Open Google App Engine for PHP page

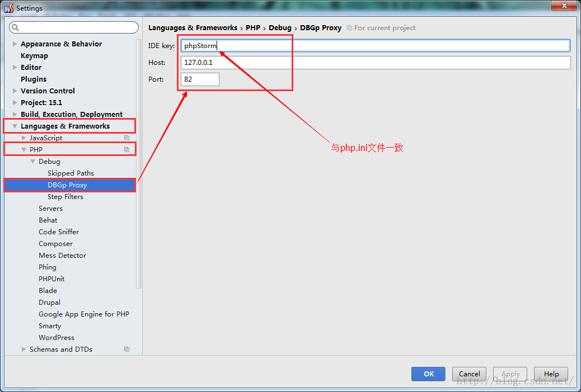tap(84, 314)
